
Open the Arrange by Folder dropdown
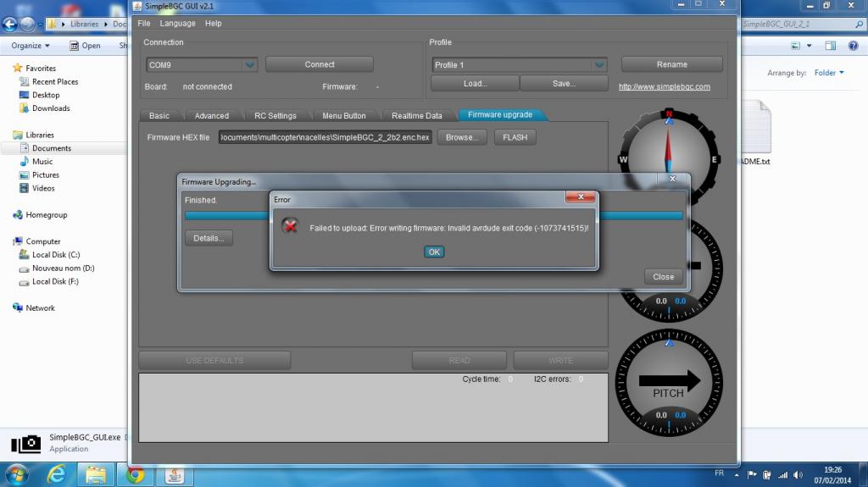(x=829, y=73)
